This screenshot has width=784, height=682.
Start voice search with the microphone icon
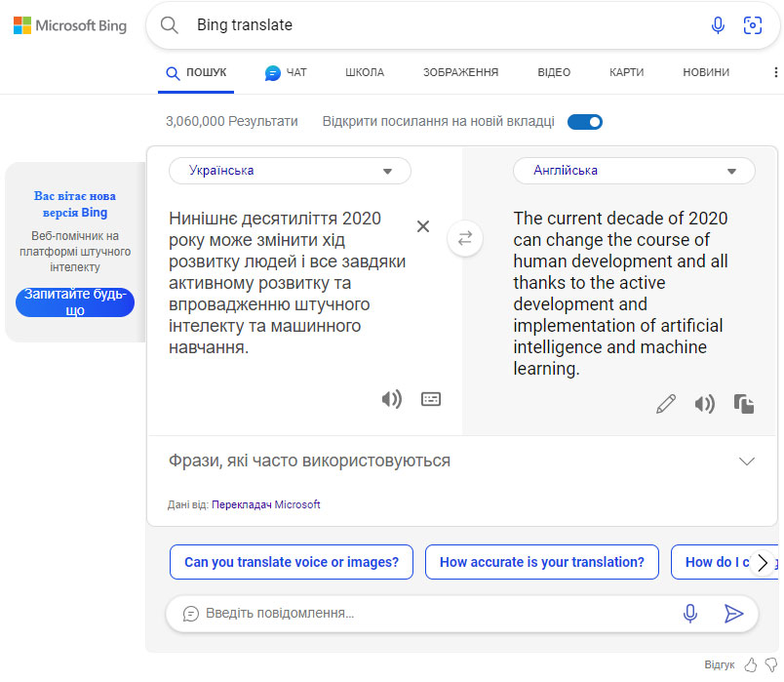click(x=718, y=25)
